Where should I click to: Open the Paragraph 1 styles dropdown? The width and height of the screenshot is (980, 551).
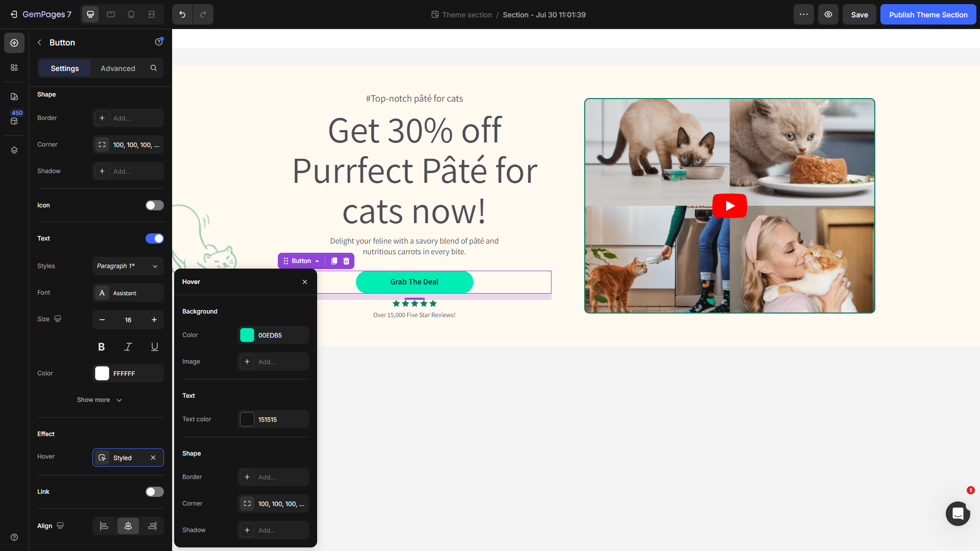(128, 266)
